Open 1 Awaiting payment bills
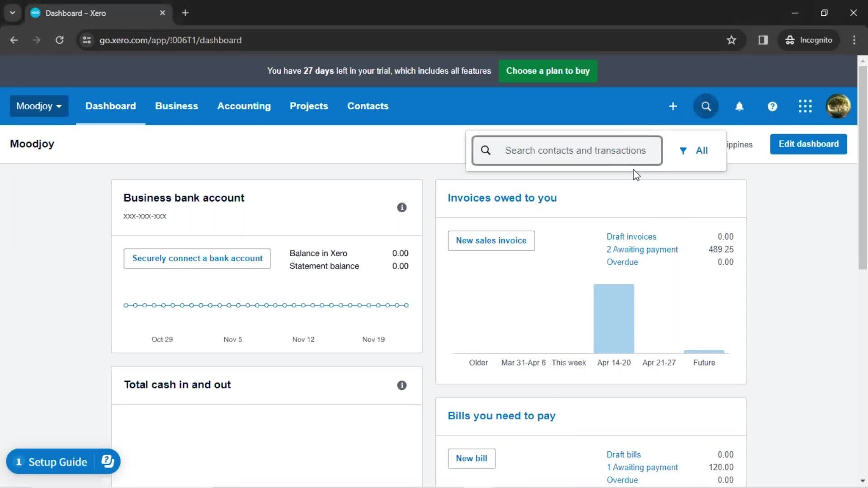The image size is (868, 488). coord(642,467)
